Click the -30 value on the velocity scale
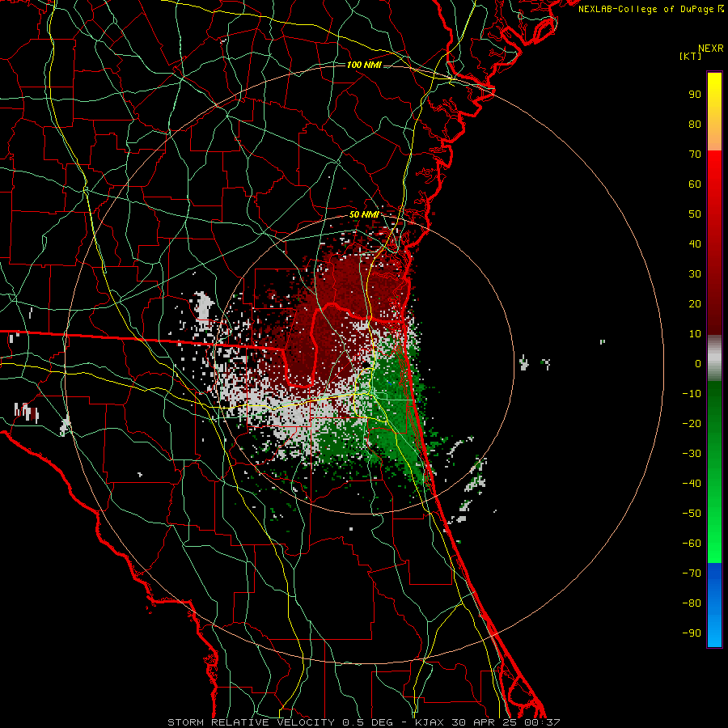728x728 pixels. click(x=692, y=454)
